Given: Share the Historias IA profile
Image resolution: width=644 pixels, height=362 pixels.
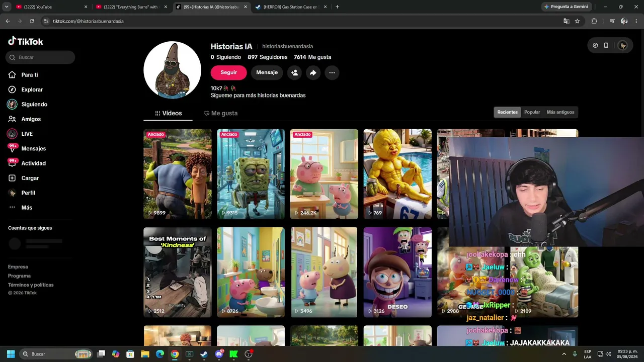Looking at the screenshot, I should coord(313,72).
